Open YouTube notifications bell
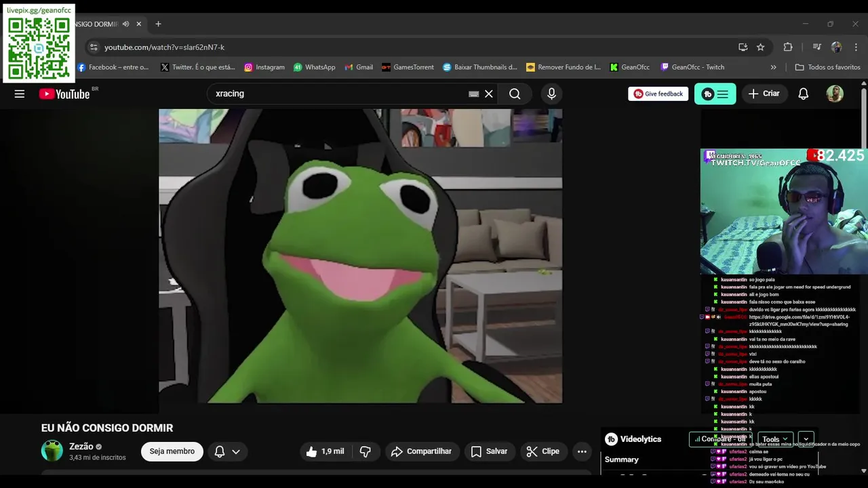The height and width of the screenshot is (488, 868). tap(804, 94)
